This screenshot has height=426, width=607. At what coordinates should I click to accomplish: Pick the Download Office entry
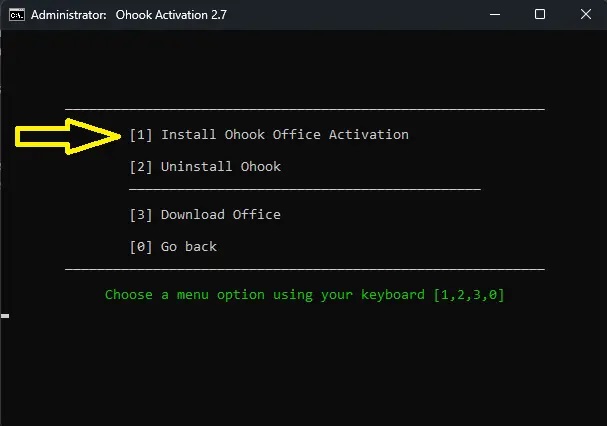click(221, 215)
